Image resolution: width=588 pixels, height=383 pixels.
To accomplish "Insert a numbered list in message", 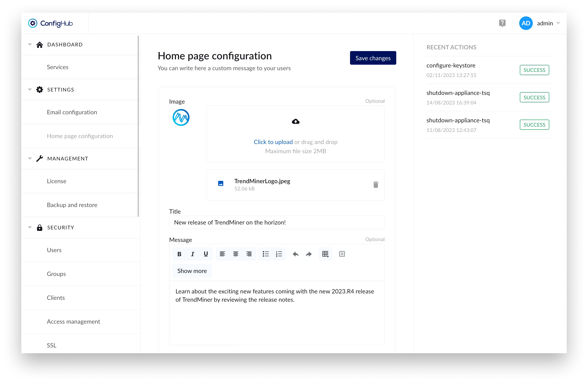I will 279,254.
